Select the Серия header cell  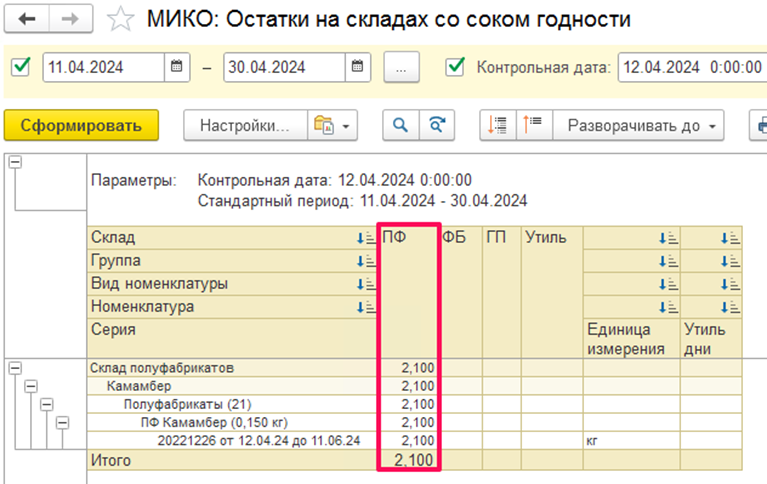click(x=232, y=338)
